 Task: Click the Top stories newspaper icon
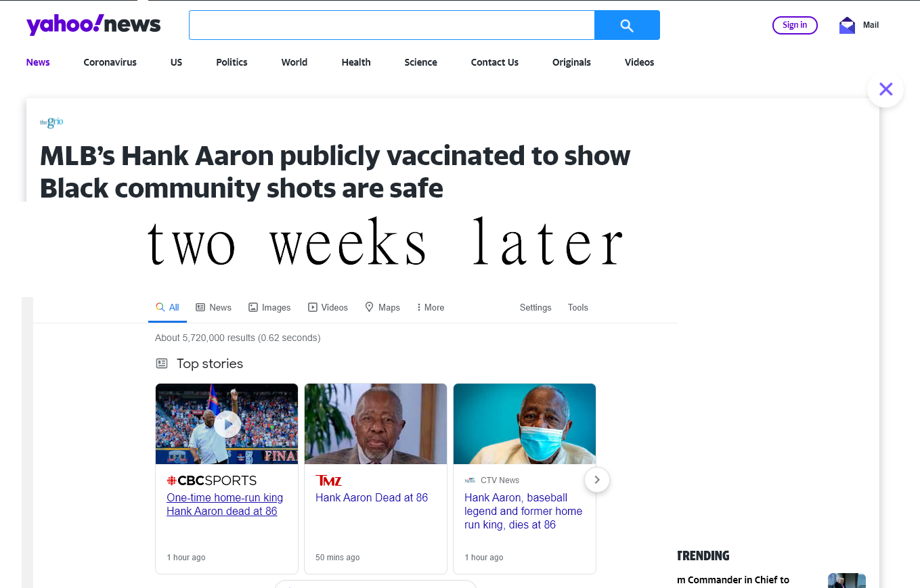point(162,363)
